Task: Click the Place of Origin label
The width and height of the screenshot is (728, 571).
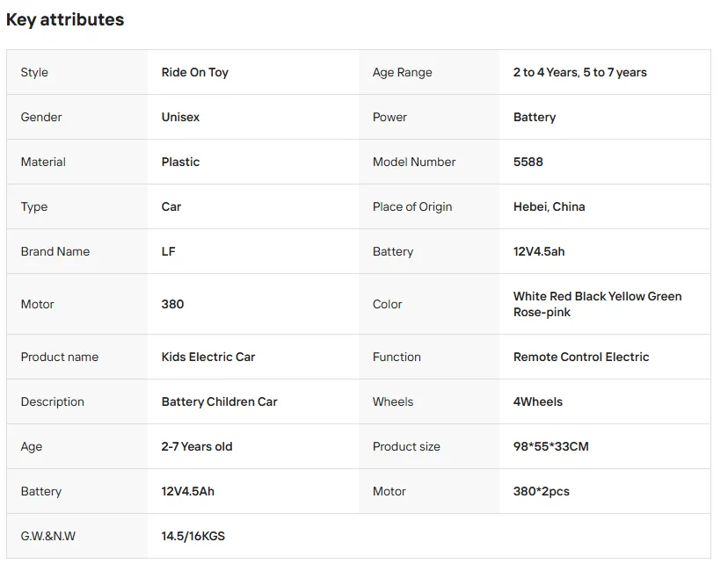Action: click(x=411, y=206)
